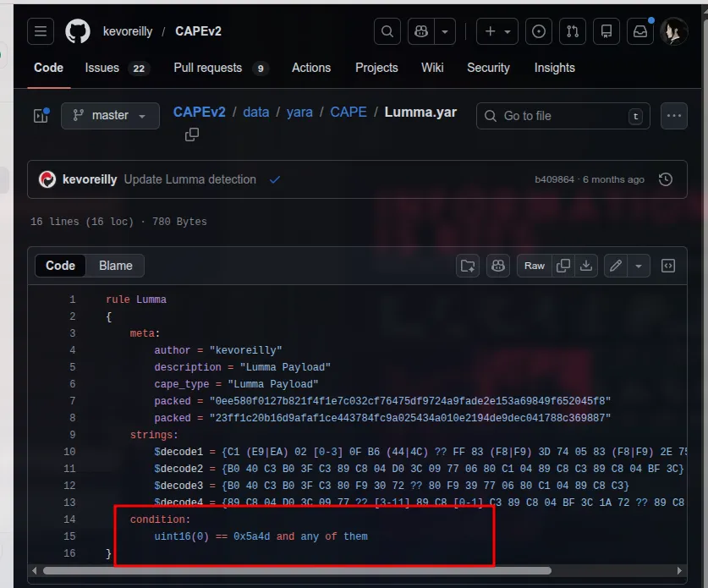Edit this file pencil icon

click(x=616, y=266)
